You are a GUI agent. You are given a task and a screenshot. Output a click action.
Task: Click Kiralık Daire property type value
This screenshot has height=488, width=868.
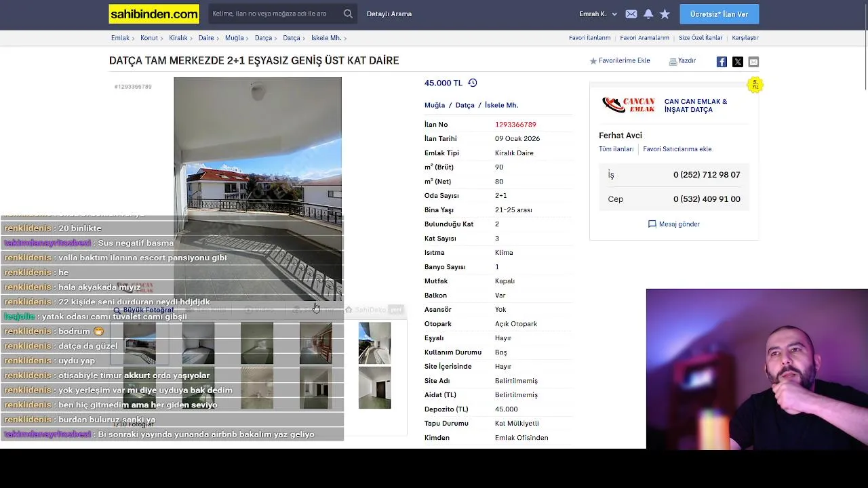pyautogui.click(x=514, y=153)
